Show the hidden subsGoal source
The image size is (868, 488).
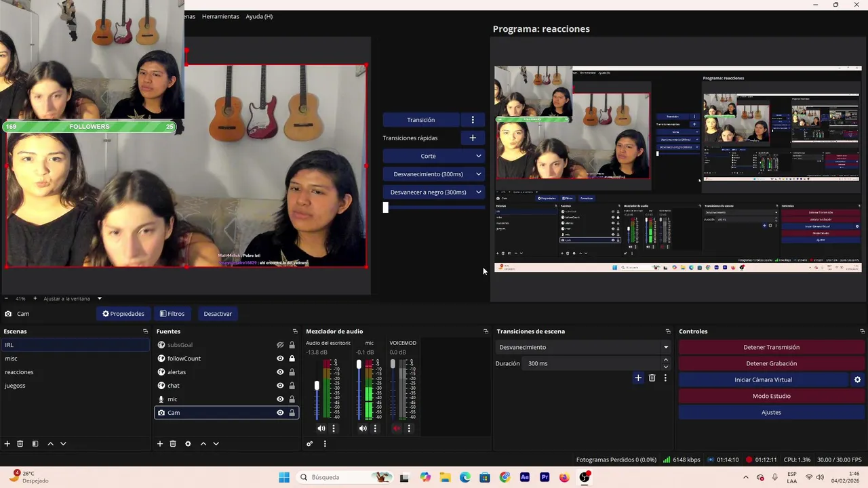pos(280,345)
